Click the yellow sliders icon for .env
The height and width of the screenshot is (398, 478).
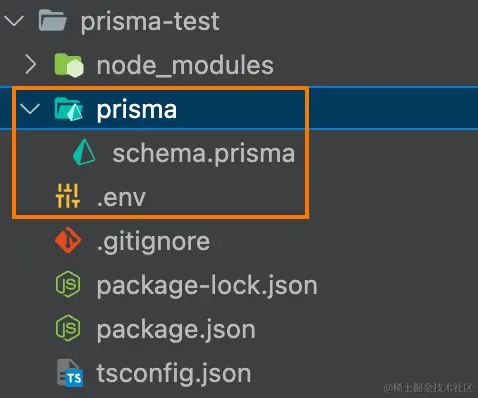click(68, 196)
